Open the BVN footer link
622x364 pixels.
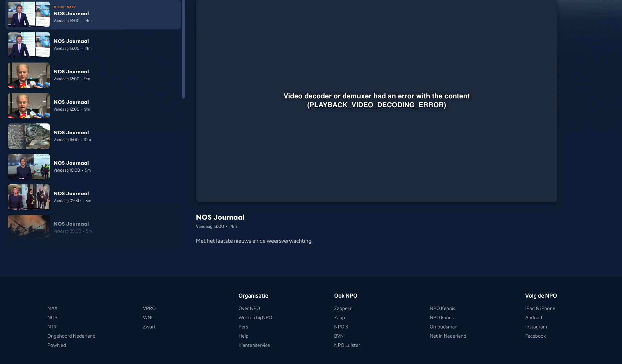coord(339,336)
